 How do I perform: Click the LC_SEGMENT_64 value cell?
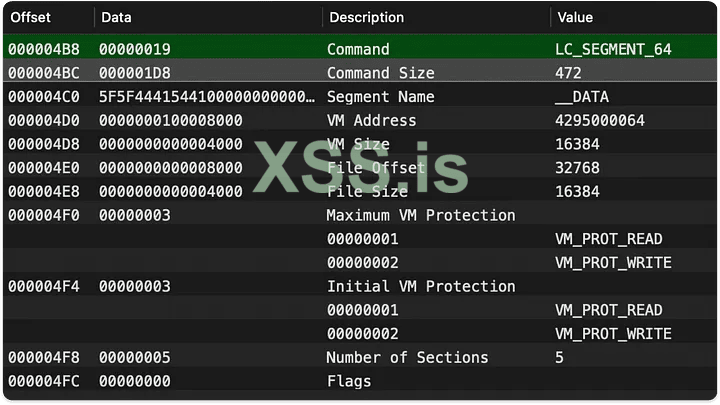(612, 49)
